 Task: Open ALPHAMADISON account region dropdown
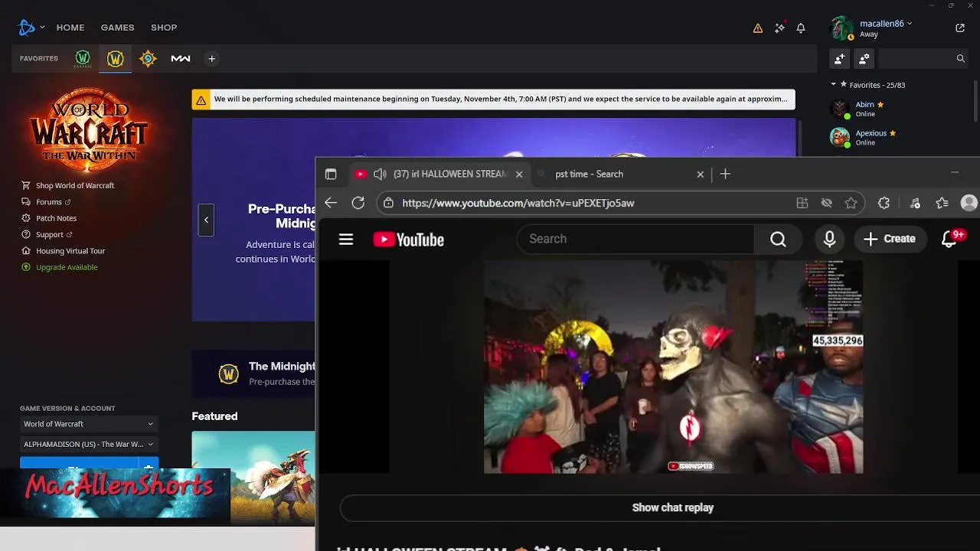coord(88,444)
